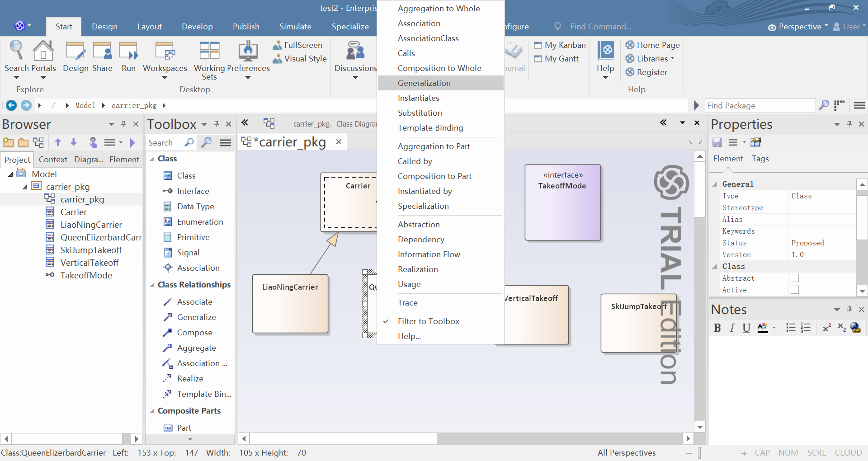Collapse the Class Relationships section

tap(152, 285)
